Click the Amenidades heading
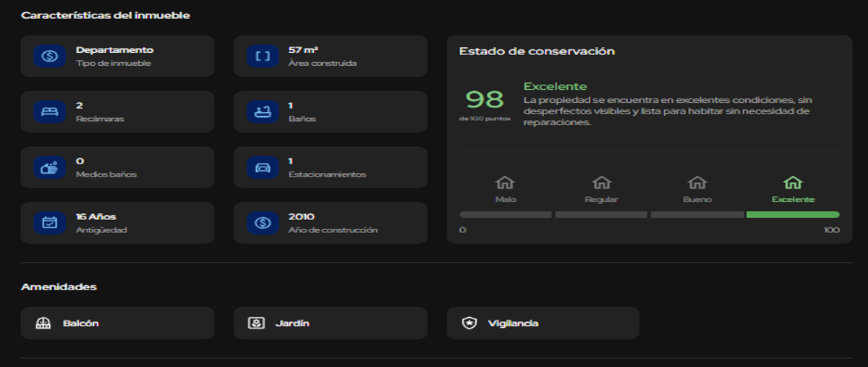The image size is (868, 367). click(59, 287)
